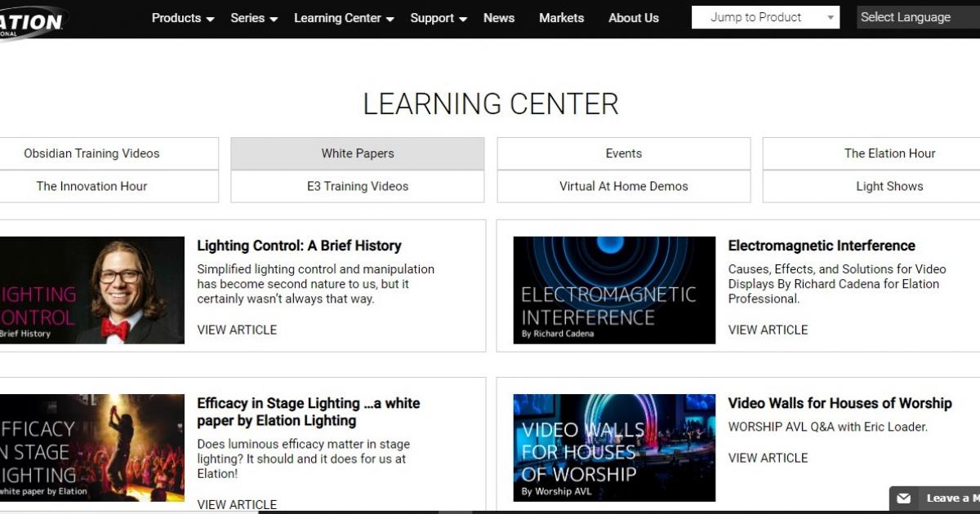Open the About Us page
This screenshot has height=514, width=980.
coord(634,18)
